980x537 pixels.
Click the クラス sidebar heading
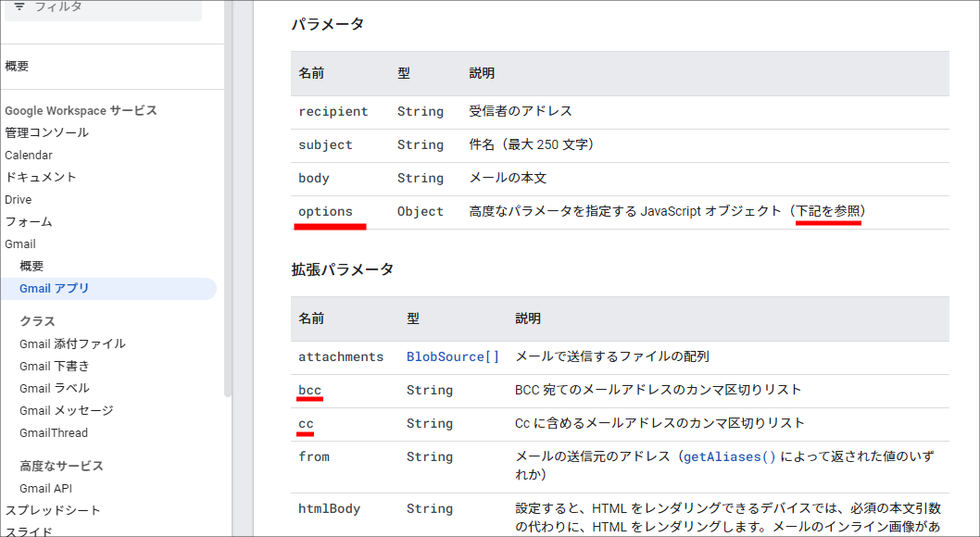37,321
